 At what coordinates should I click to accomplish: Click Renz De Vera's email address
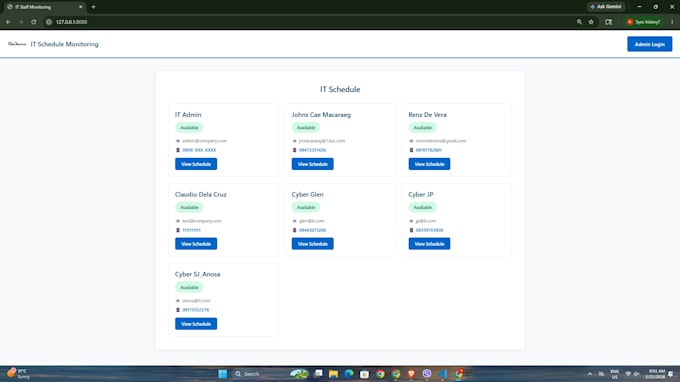pyautogui.click(x=441, y=141)
